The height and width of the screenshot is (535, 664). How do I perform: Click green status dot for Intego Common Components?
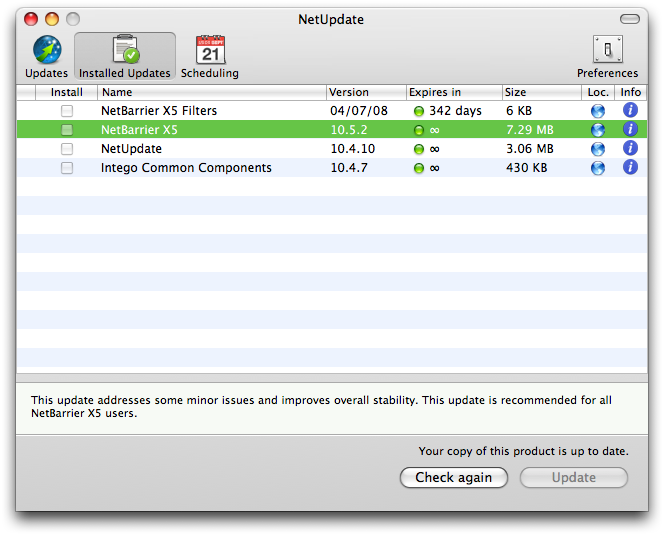418,168
